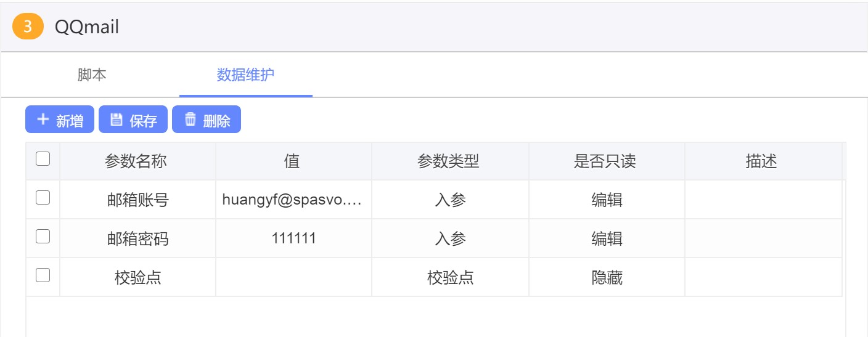
Task: Tick the 校验点 row checkbox
Action: (x=43, y=275)
